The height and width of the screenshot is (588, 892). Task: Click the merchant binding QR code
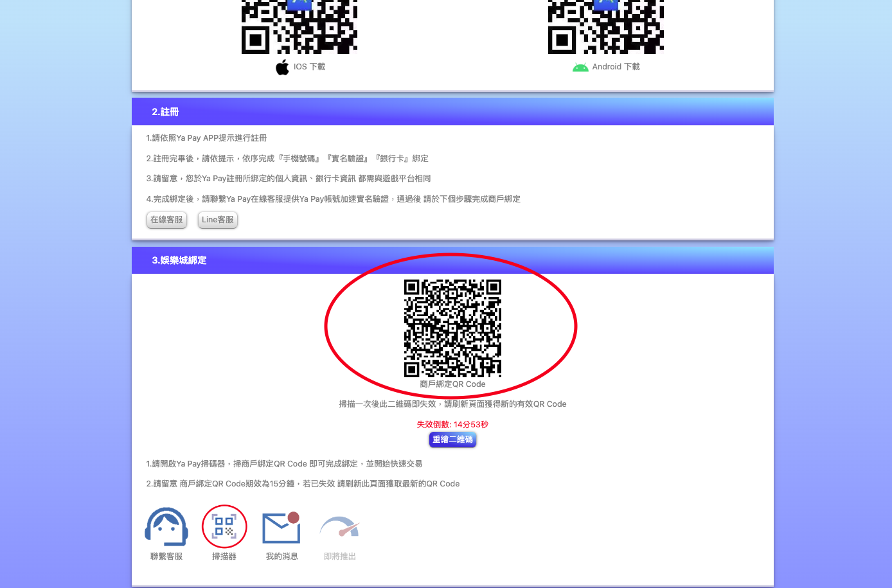452,328
